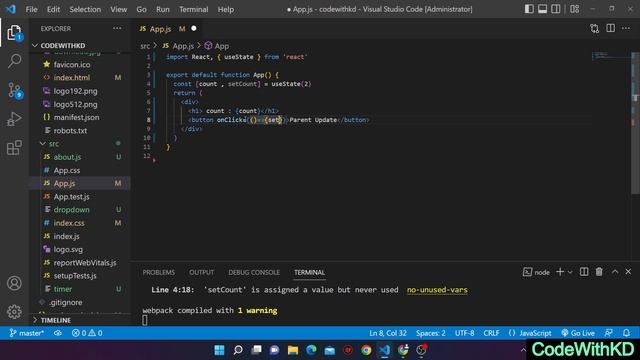
Task: Open the Edit menu
Action: (53, 9)
